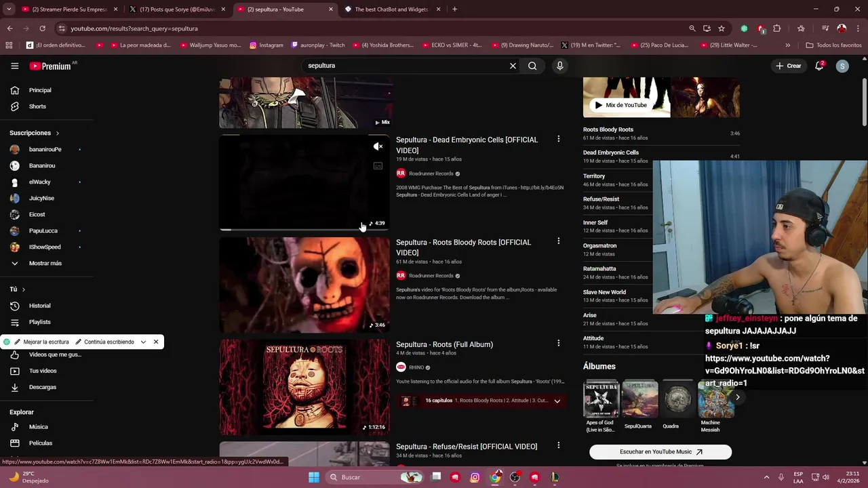Open the YouTube hamburger guide menu
The height and width of the screenshot is (488, 868).
tap(14, 66)
